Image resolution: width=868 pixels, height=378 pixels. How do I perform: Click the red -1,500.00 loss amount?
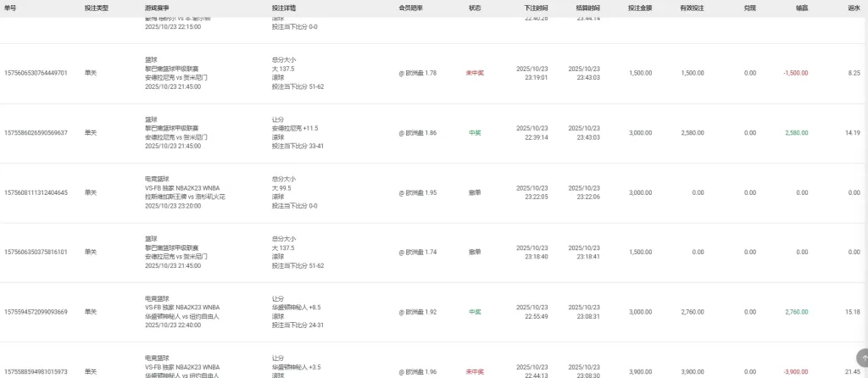click(796, 74)
